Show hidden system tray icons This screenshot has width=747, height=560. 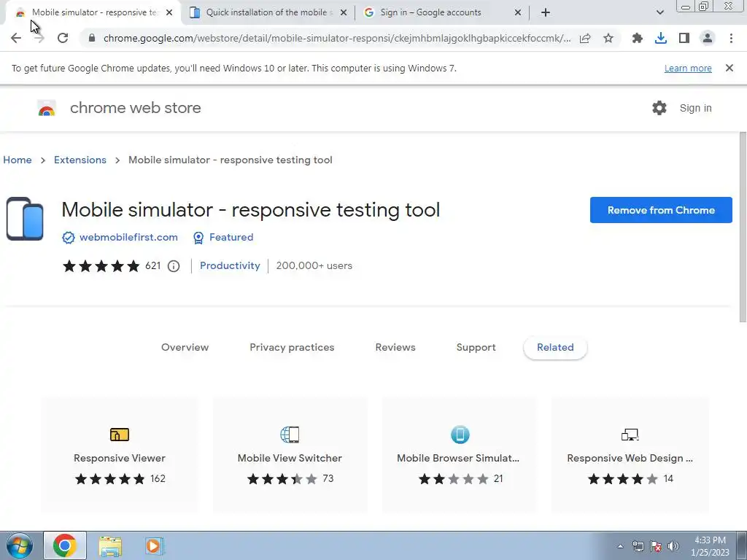coord(620,546)
